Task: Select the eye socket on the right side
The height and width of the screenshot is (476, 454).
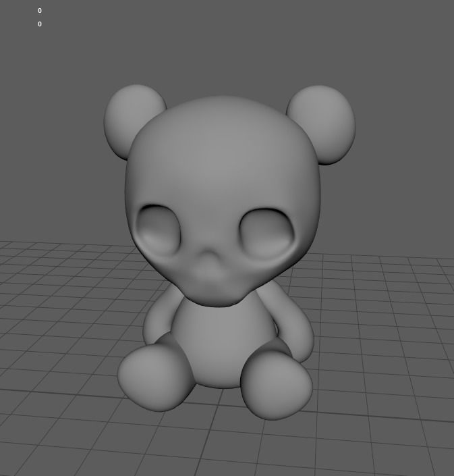Action: (x=266, y=233)
